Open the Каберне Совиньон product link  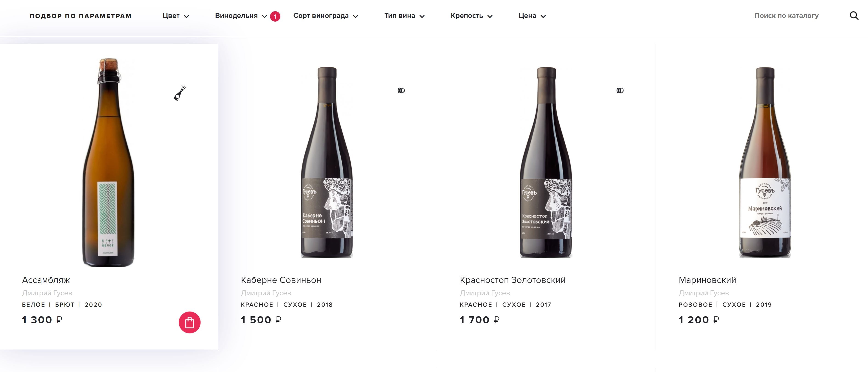281,280
